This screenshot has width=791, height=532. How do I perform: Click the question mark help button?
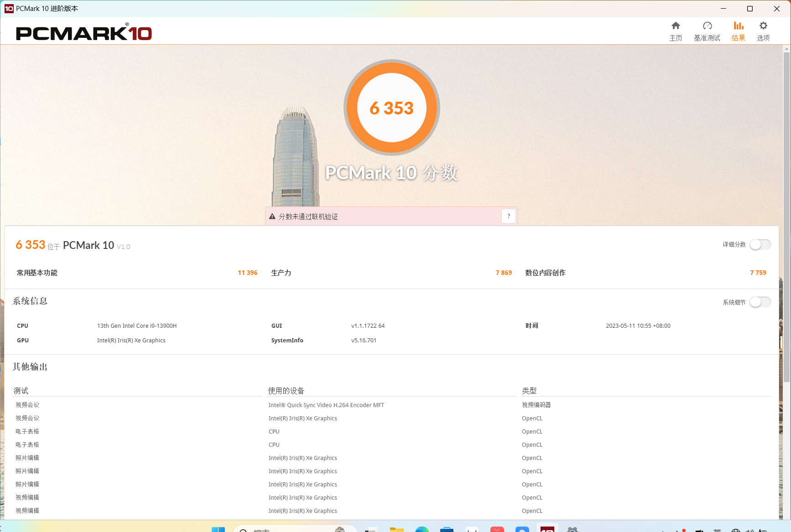[x=509, y=216]
